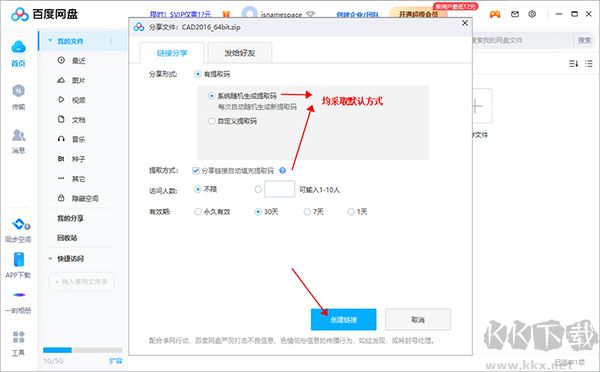Open the 消息 messages icon
Viewport: 600px width, 372px height.
[18, 135]
